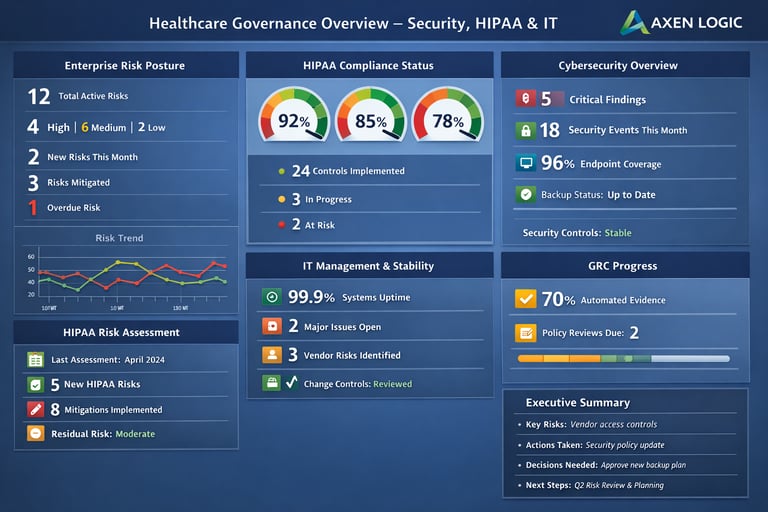Click 'Next Steps: Q2 Risk Review & Planning'

click(x=594, y=485)
